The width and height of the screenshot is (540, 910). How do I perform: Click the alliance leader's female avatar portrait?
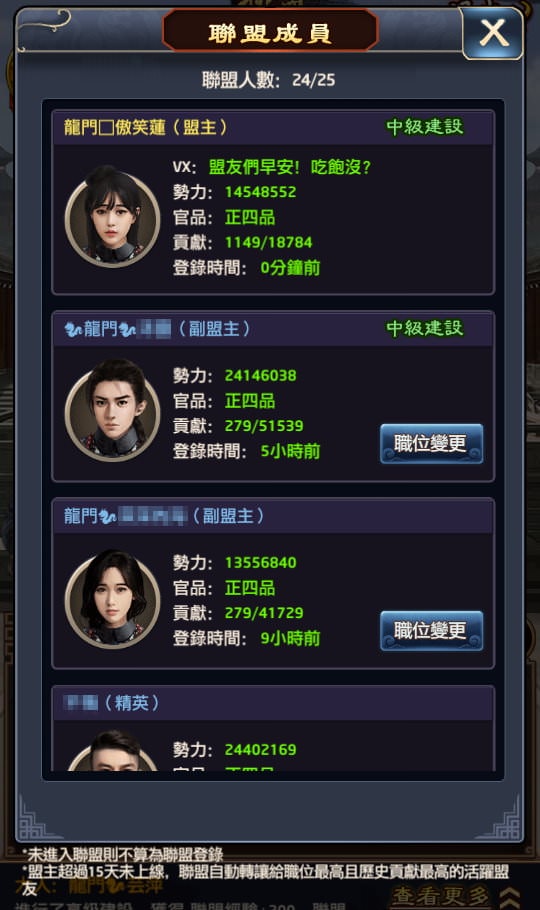point(113,217)
